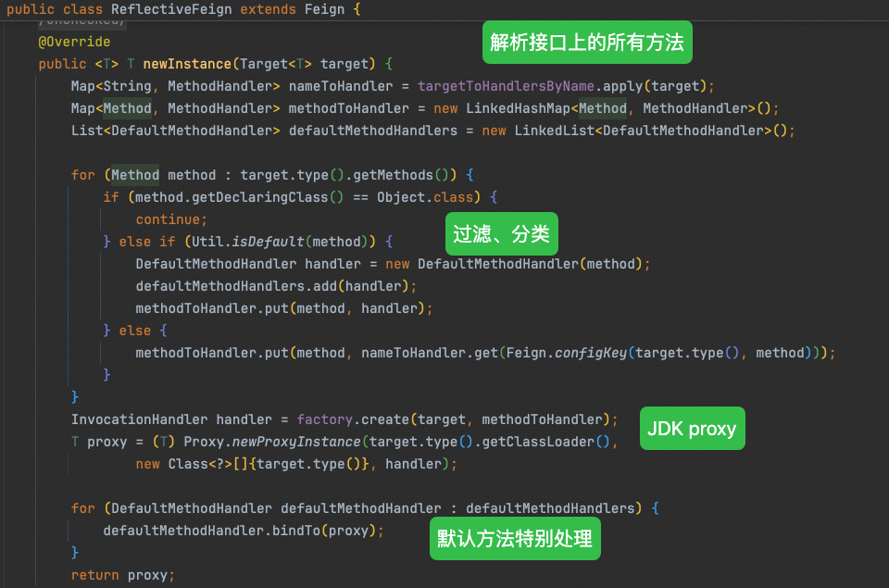
Task: Click the continue keyword
Action: coord(168,219)
